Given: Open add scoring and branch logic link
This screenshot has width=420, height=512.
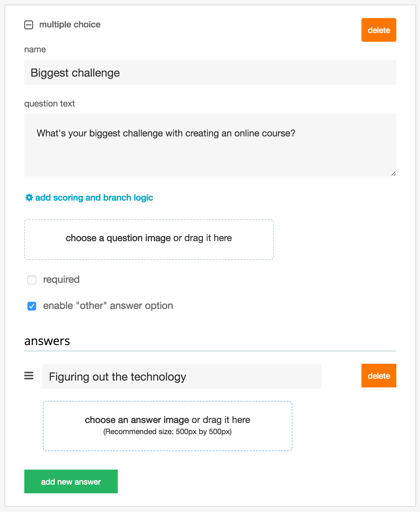Looking at the screenshot, I should click(94, 197).
